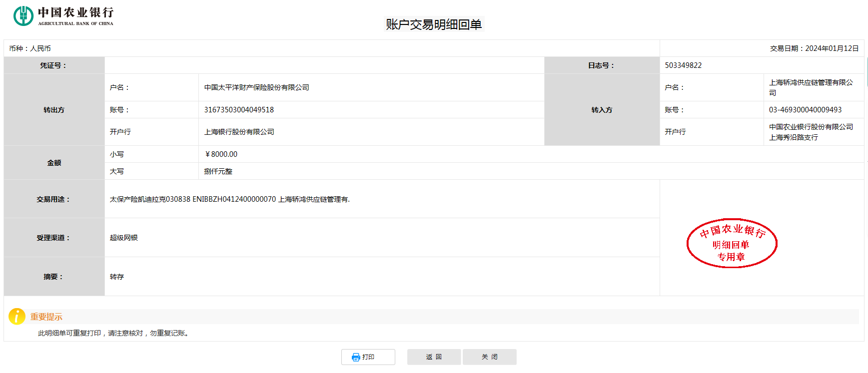Click the yellow important notice info icon
The image size is (868, 373).
click(x=17, y=317)
